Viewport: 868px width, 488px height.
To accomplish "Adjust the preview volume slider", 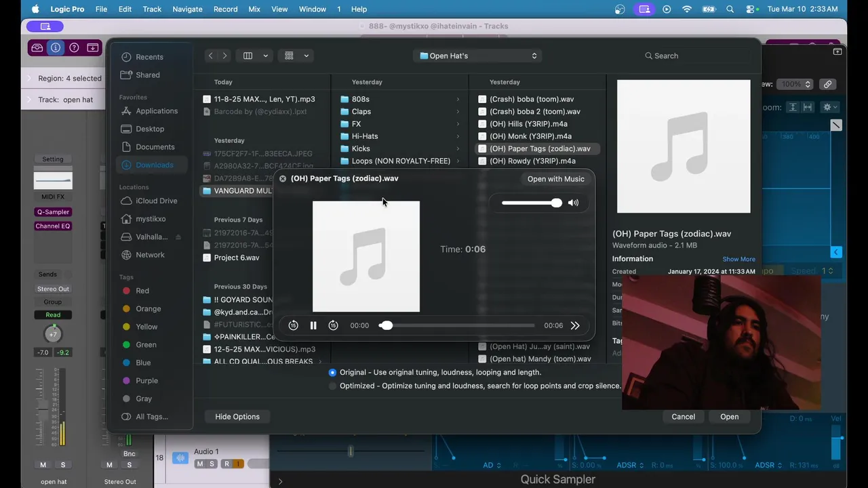I will (x=532, y=203).
